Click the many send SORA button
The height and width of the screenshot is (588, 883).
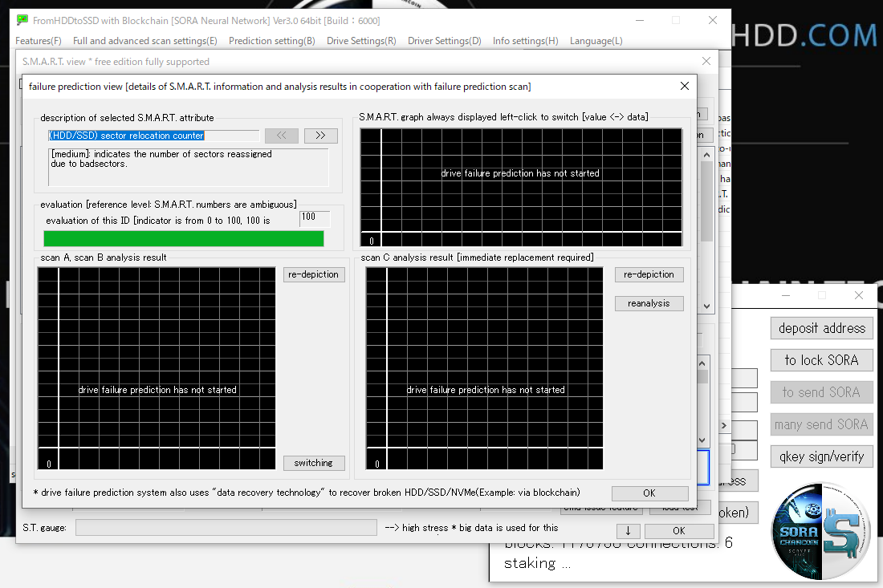(822, 424)
